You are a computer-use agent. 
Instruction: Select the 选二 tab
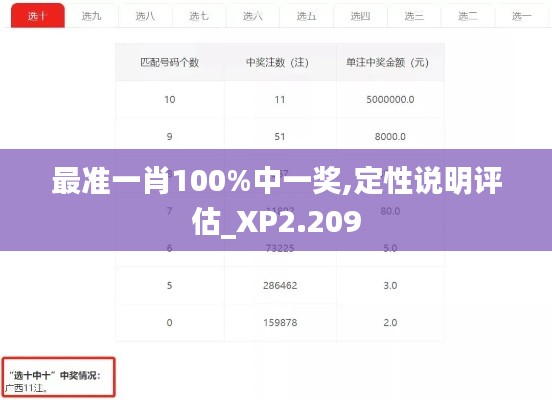click(x=468, y=15)
